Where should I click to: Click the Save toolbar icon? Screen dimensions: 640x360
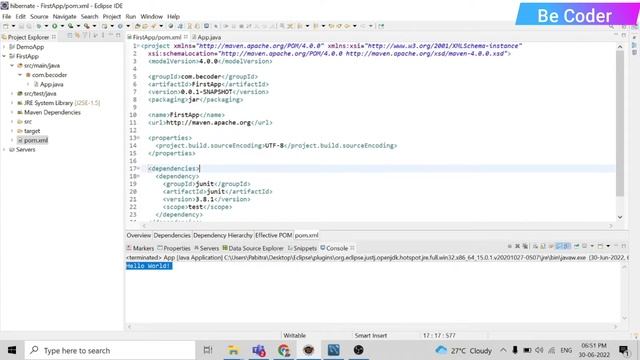(x=21, y=26)
